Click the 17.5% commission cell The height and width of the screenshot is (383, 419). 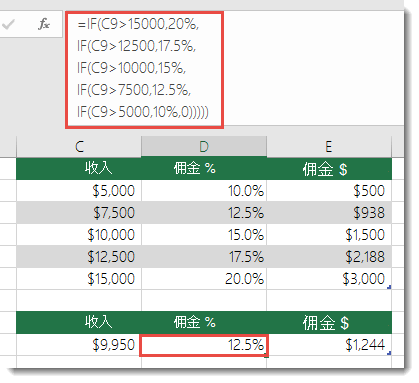pos(204,257)
